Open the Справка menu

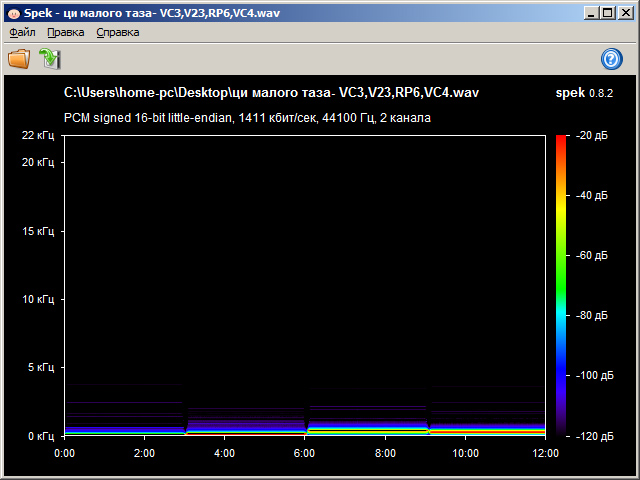(118, 32)
